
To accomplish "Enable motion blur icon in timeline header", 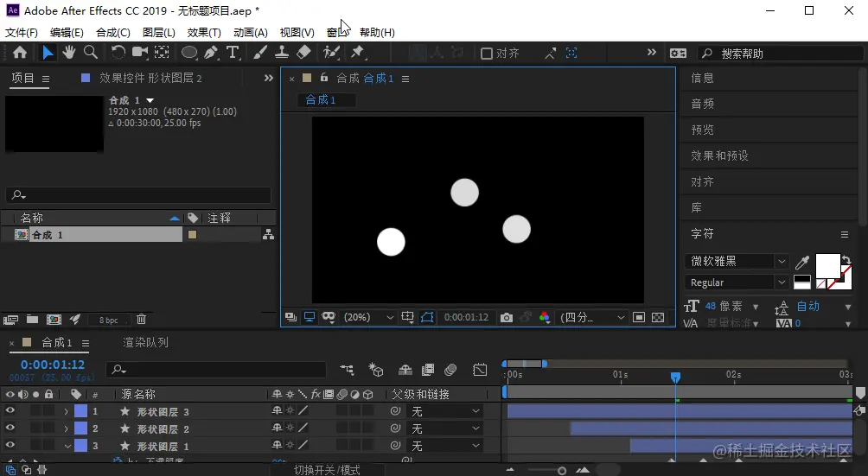I will 450,369.
